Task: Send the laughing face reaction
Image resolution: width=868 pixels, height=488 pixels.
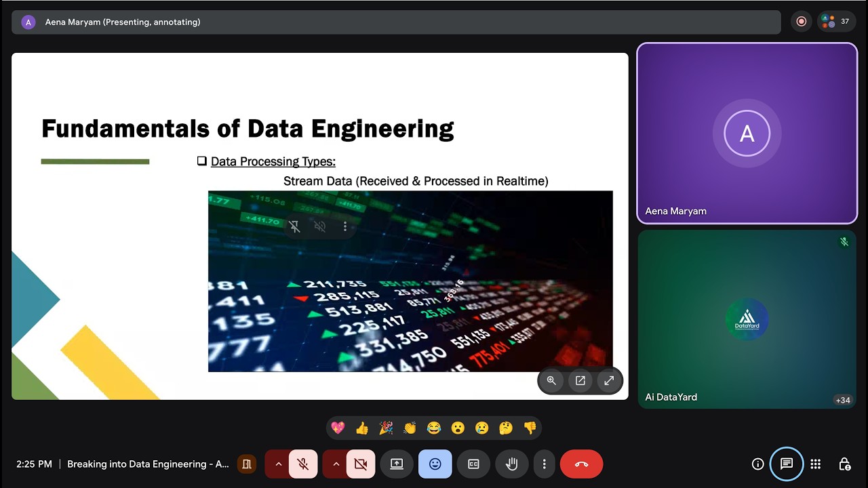Action: coord(434,428)
